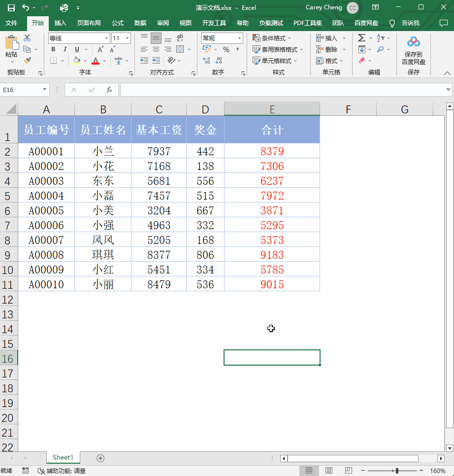
Task: Paste clipboard contents with 粘贴 icon
Action: (x=11, y=43)
